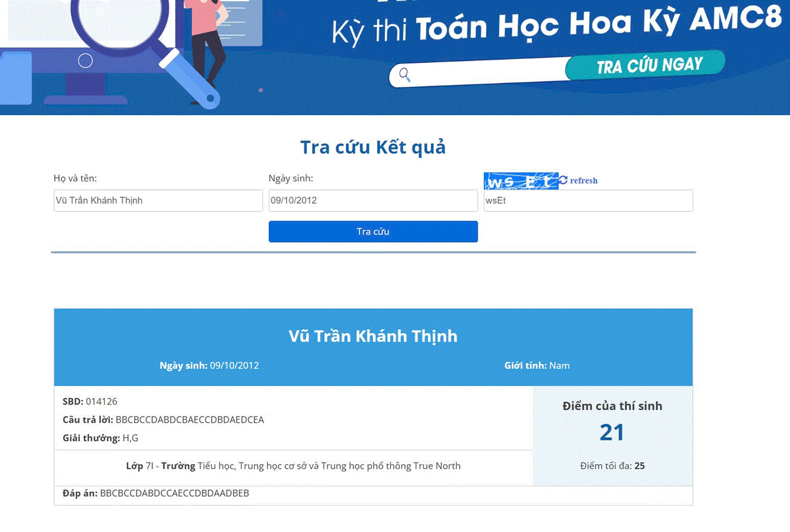
Task: Click the score value 21
Action: click(612, 432)
